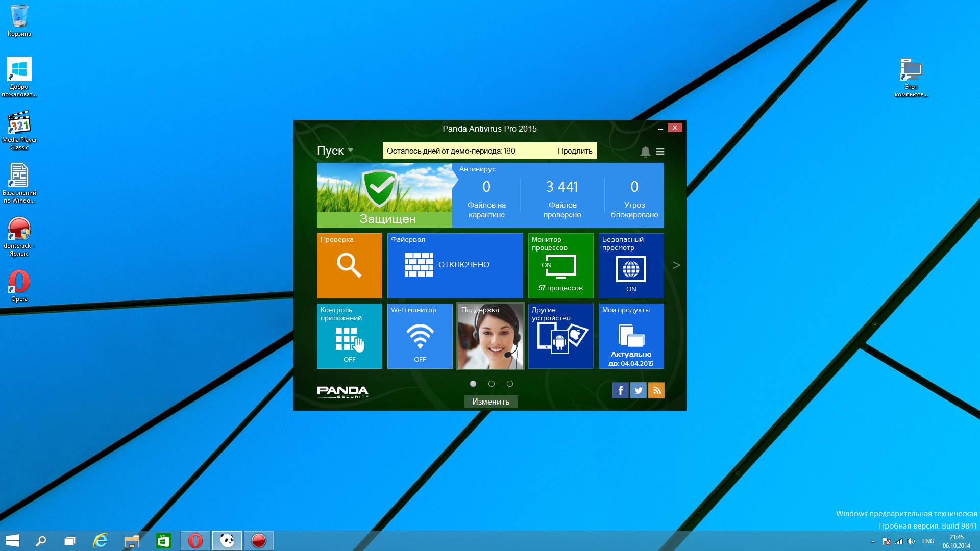The width and height of the screenshot is (980, 551).
Task: Open Panda's Facebook page icon
Action: pos(620,390)
